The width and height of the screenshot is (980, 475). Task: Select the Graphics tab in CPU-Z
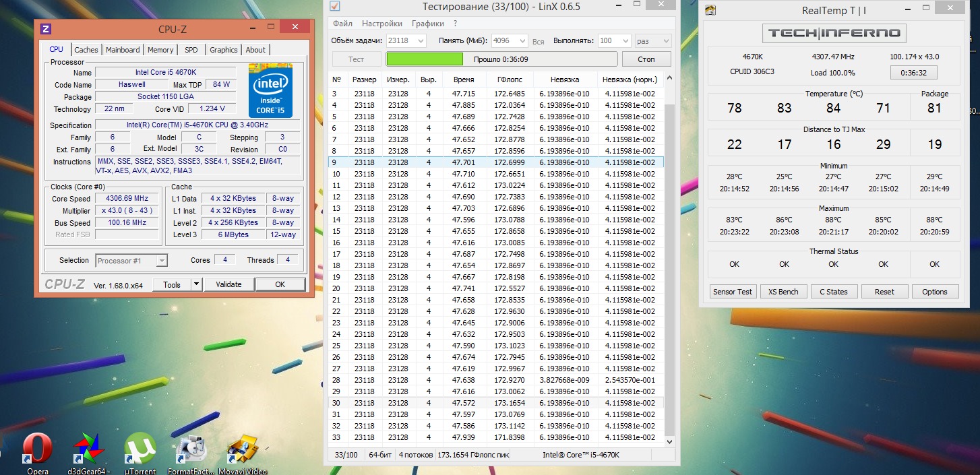coord(224,50)
